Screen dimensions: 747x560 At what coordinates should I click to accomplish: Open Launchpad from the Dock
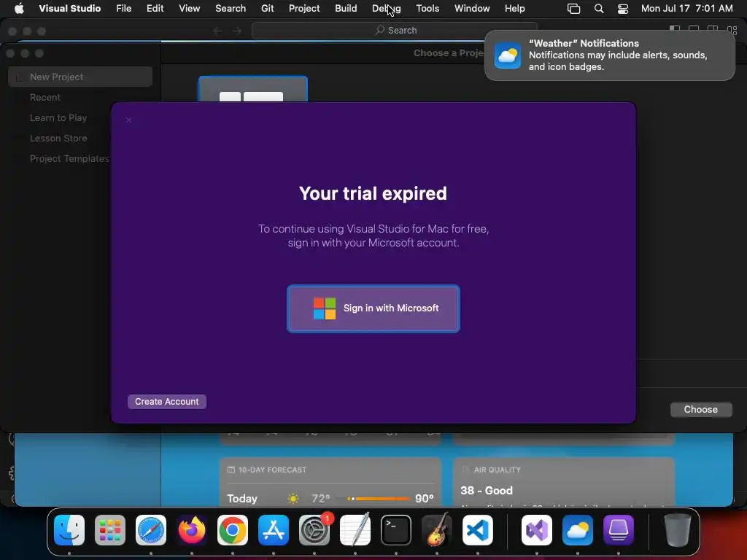tap(110, 530)
